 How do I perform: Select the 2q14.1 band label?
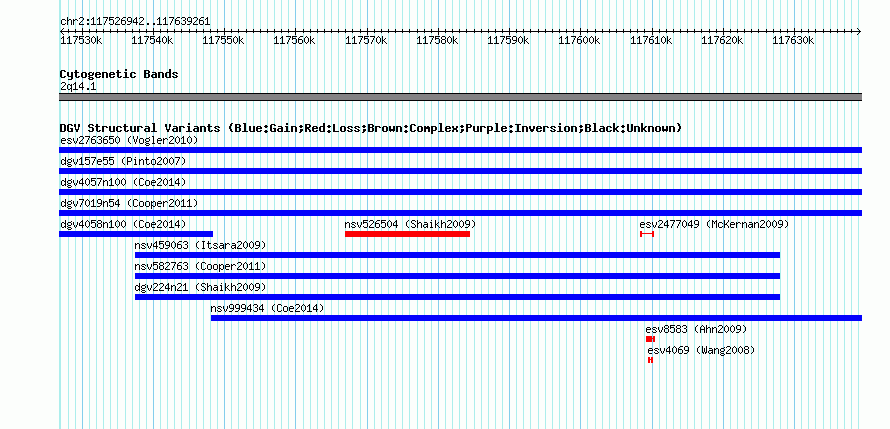point(77,87)
